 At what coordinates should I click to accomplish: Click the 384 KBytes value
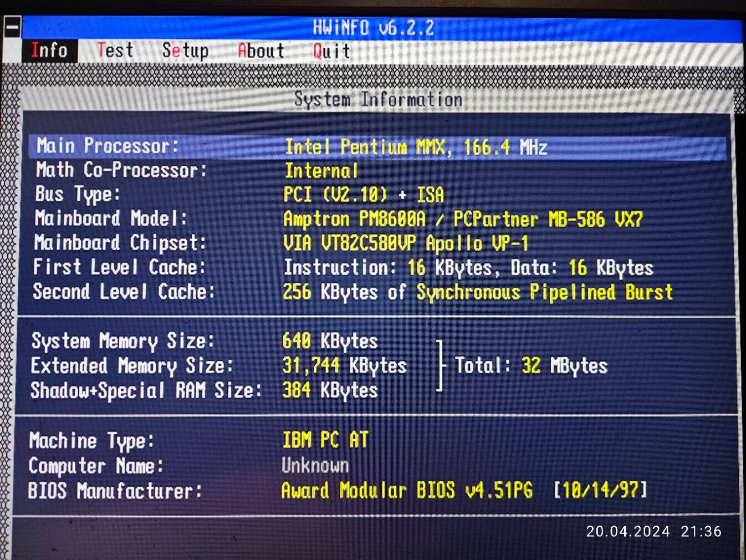pyautogui.click(x=330, y=390)
